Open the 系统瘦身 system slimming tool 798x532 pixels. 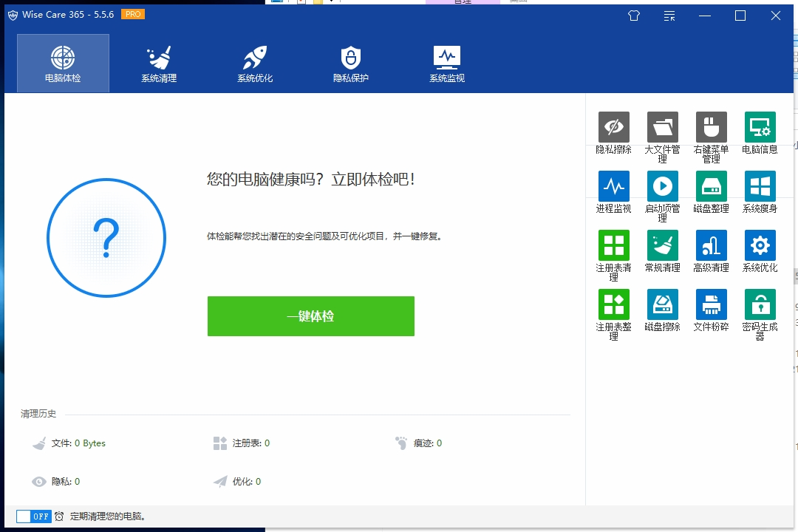click(760, 186)
